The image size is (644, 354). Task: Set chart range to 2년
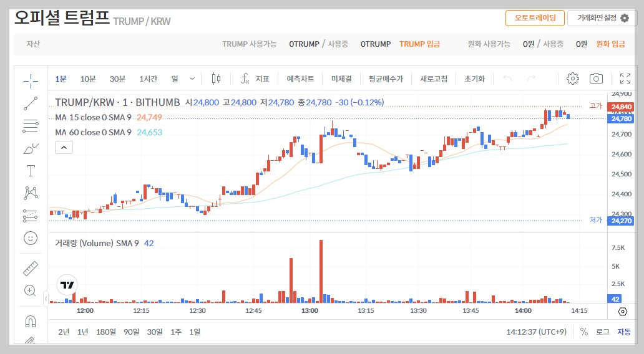(x=64, y=332)
